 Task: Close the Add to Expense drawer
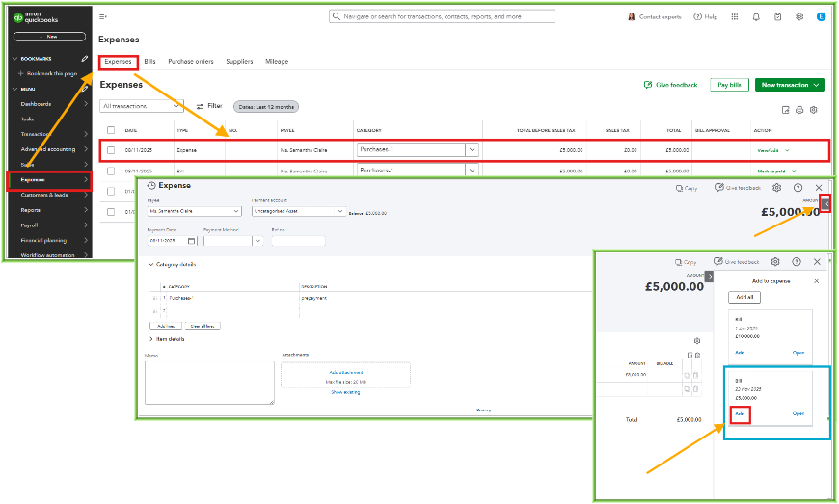coord(817,281)
